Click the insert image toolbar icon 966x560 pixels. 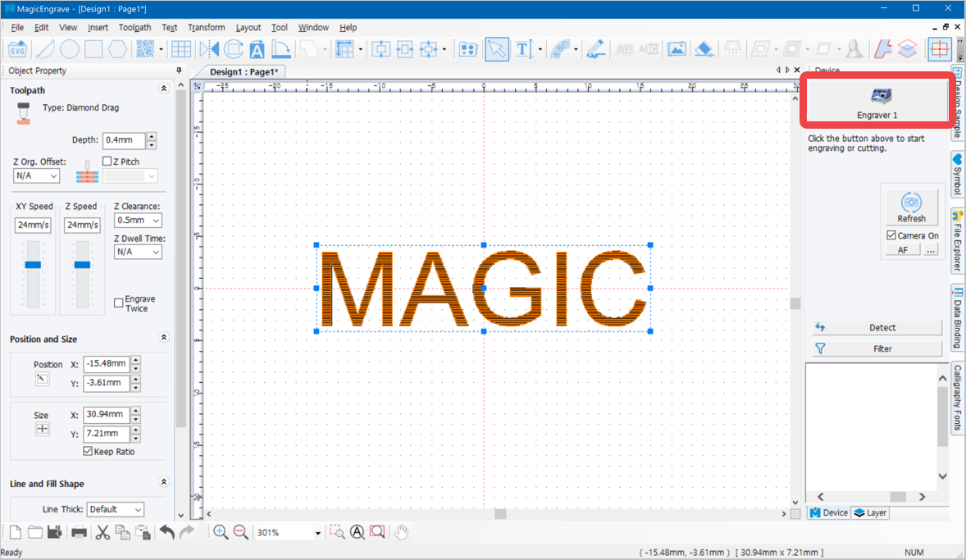(x=676, y=48)
